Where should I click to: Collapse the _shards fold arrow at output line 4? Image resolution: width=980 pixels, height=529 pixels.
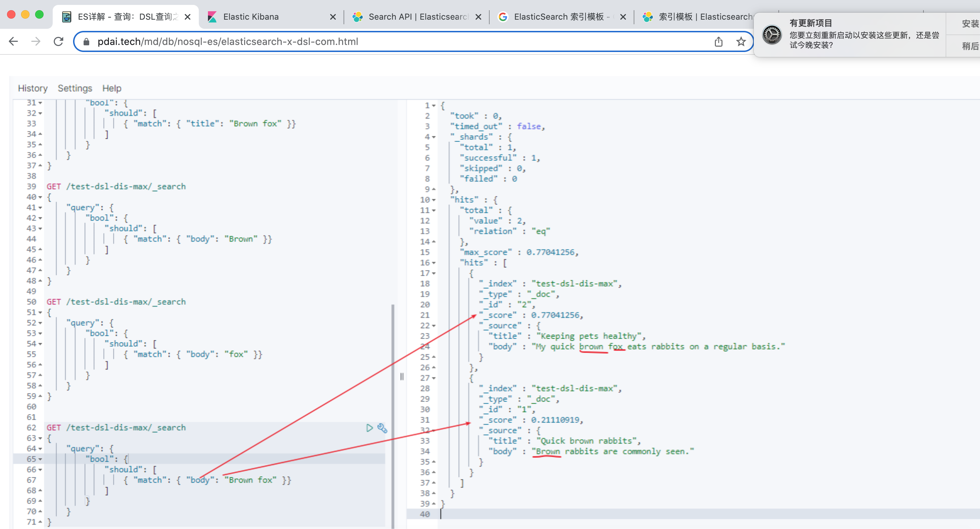click(x=434, y=137)
